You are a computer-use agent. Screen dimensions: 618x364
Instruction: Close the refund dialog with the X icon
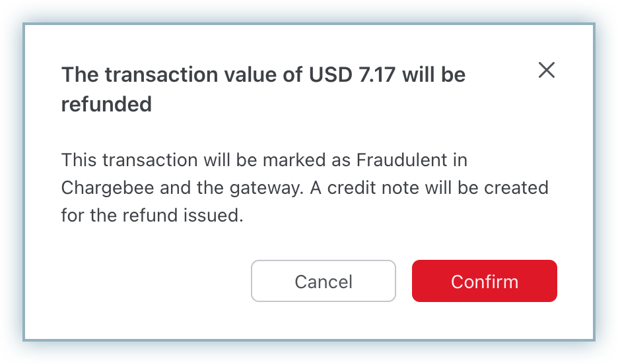tap(546, 71)
